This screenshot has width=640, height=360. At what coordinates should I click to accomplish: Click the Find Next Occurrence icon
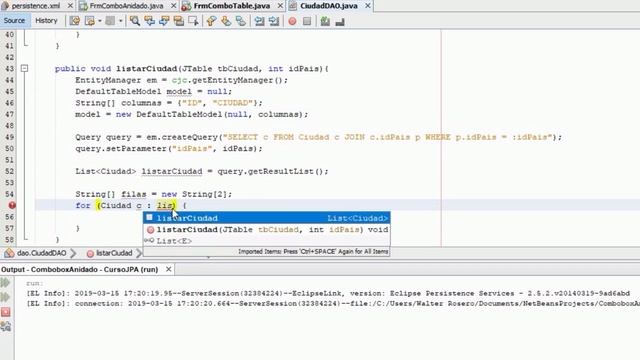[x=164, y=21]
